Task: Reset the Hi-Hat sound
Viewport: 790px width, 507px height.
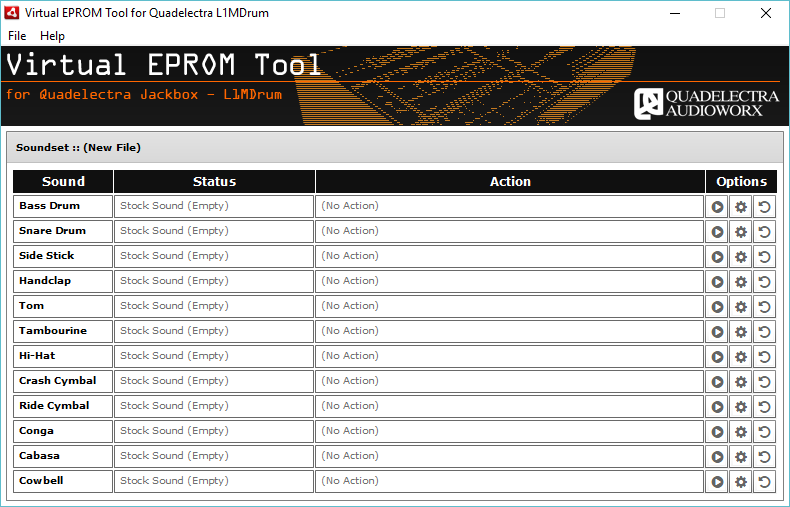Action: [x=764, y=357]
